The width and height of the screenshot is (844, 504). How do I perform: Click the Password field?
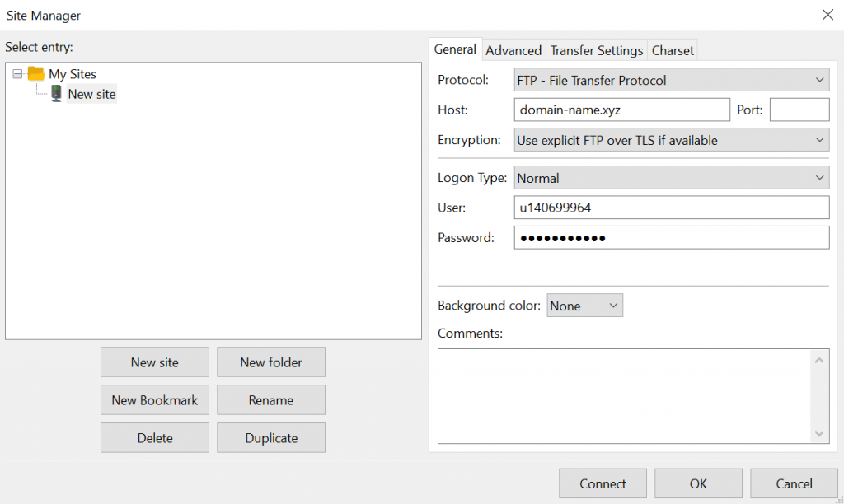pos(671,238)
